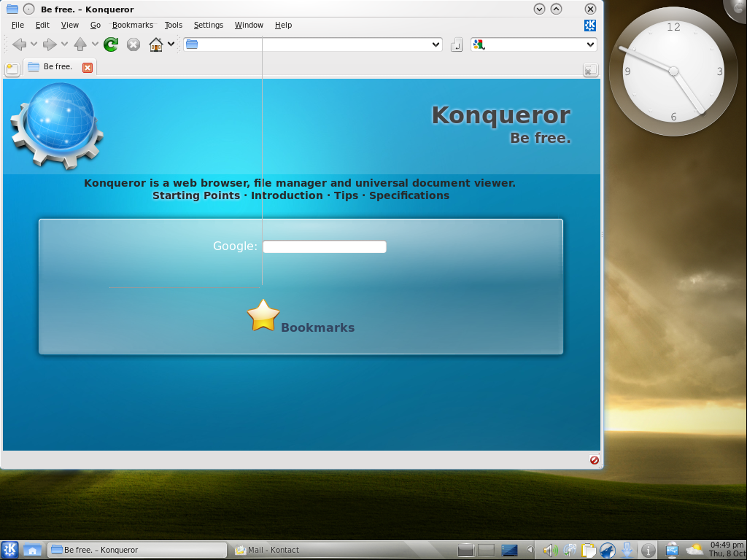The image size is (747, 560).
Task: Go to the Home page icon
Action: point(155,44)
